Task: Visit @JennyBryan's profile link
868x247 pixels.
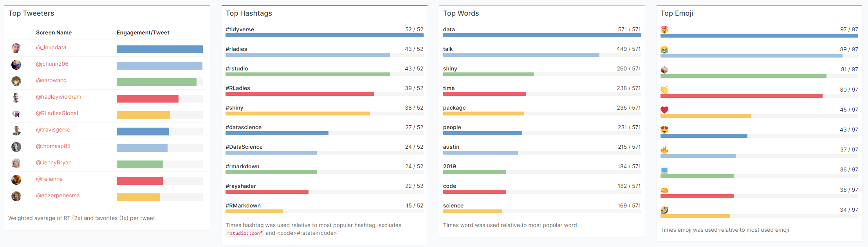Action: point(54,162)
